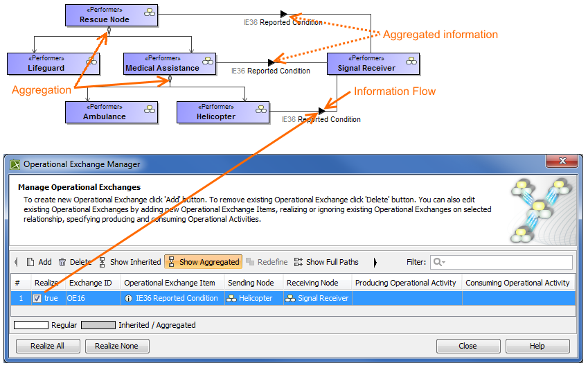
Task: Click the performer icon on Rescue Node
Action: tap(149, 12)
